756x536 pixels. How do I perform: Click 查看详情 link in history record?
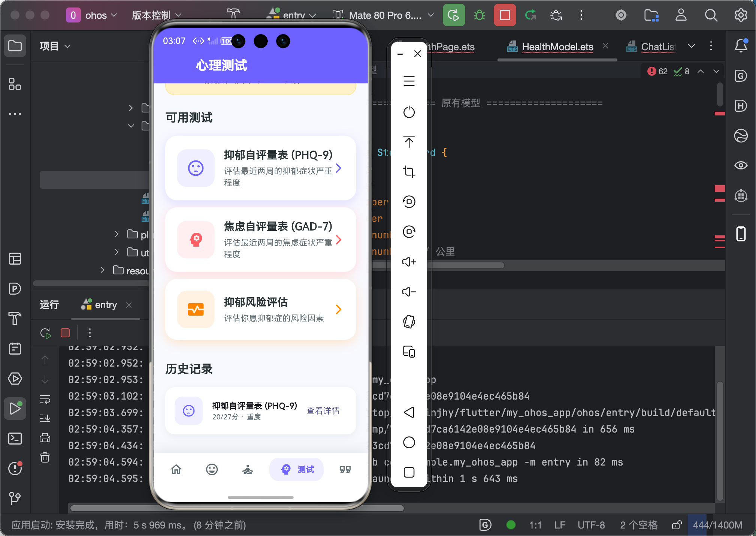(x=323, y=411)
